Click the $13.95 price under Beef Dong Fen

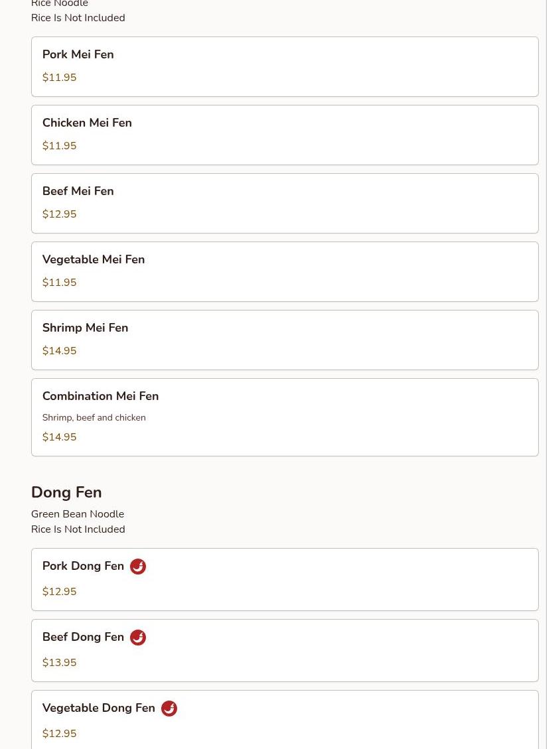click(x=59, y=663)
